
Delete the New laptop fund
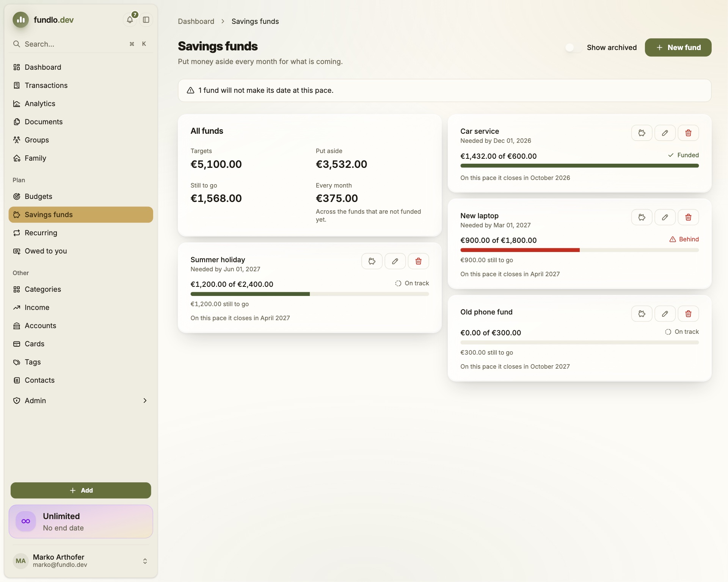coord(688,217)
